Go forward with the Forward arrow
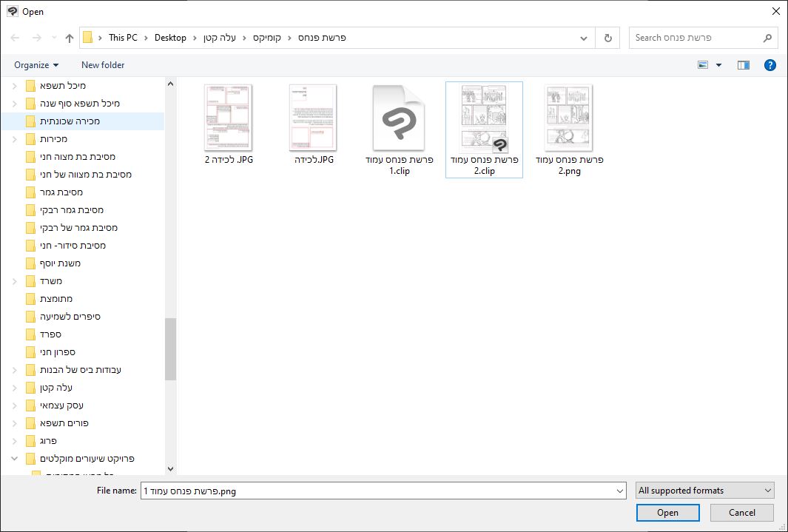 tap(37, 38)
